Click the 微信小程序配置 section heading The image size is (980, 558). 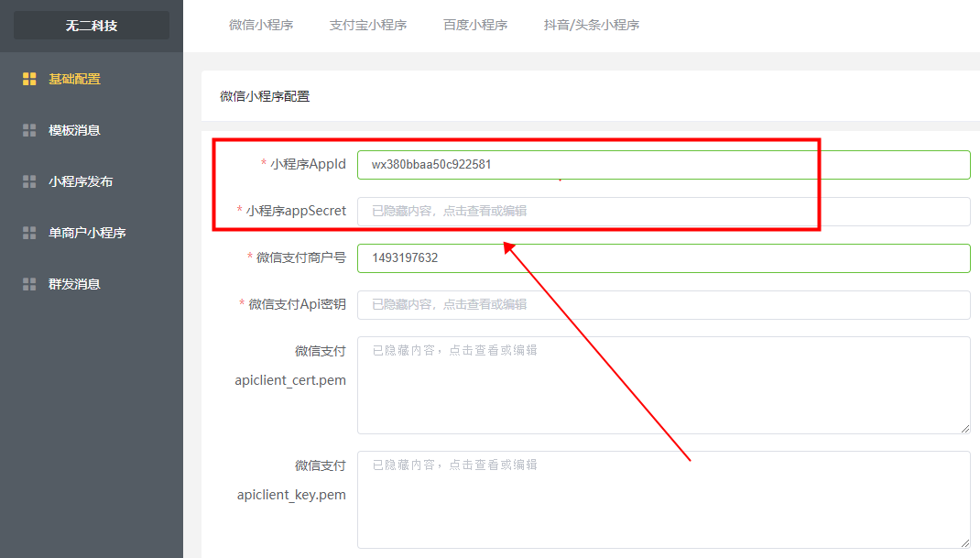tap(265, 96)
